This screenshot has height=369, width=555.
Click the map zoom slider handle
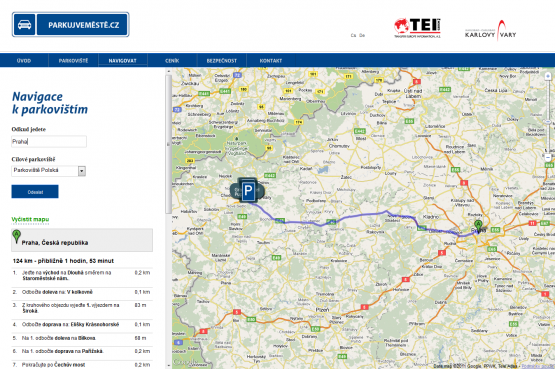[x=548, y=122]
